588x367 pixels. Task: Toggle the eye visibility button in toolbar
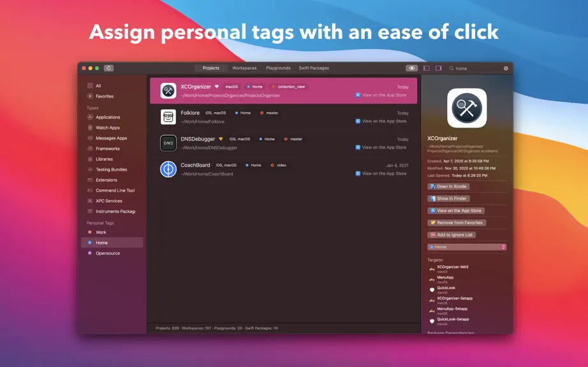pos(411,68)
